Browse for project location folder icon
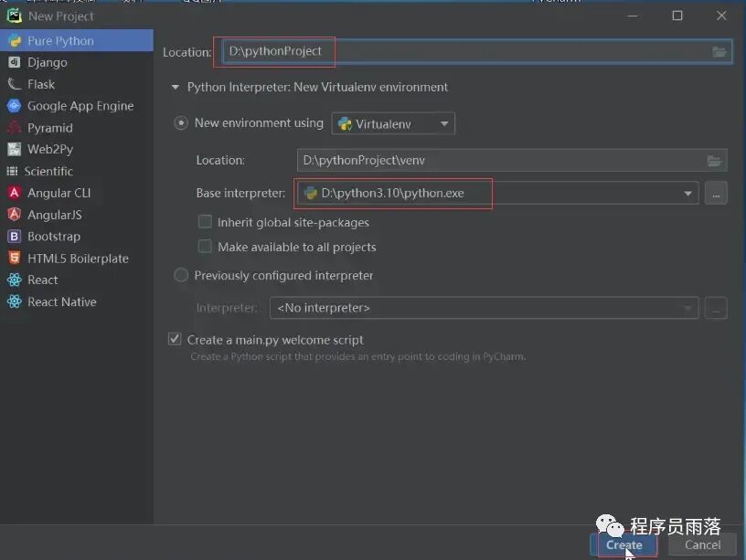 [x=719, y=51]
